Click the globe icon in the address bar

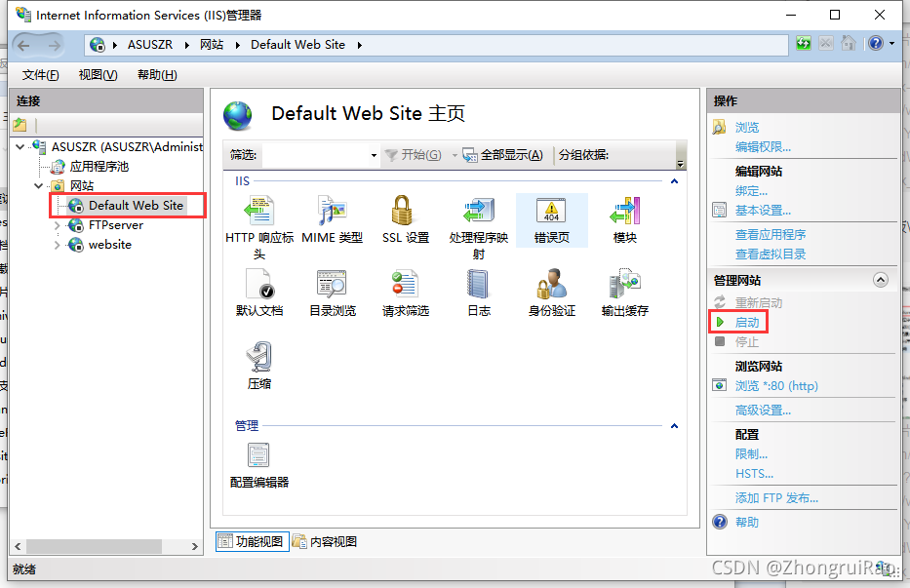pyautogui.click(x=98, y=45)
